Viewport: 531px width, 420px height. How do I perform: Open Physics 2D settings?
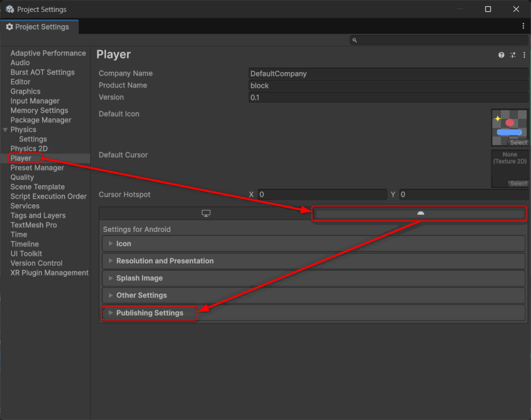(x=29, y=148)
